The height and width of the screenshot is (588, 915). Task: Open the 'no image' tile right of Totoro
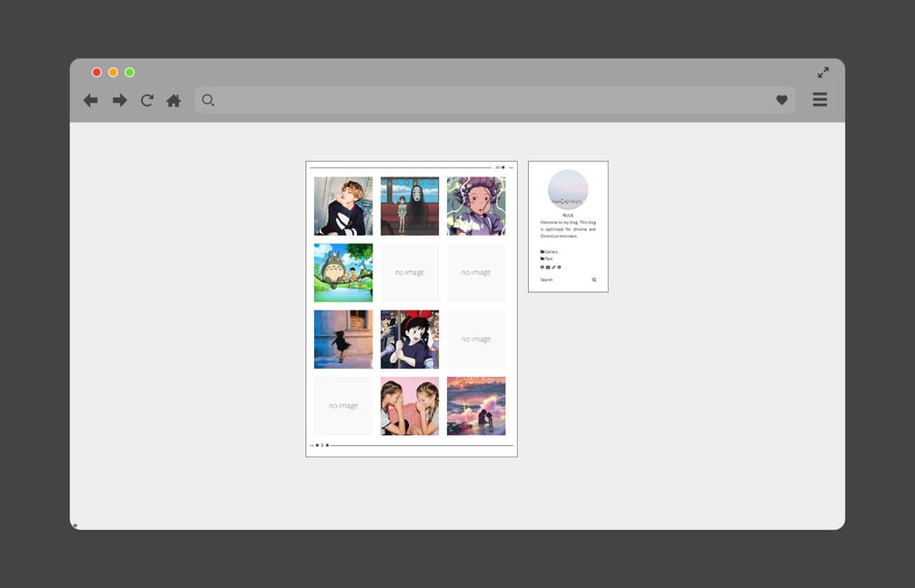pyautogui.click(x=410, y=272)
